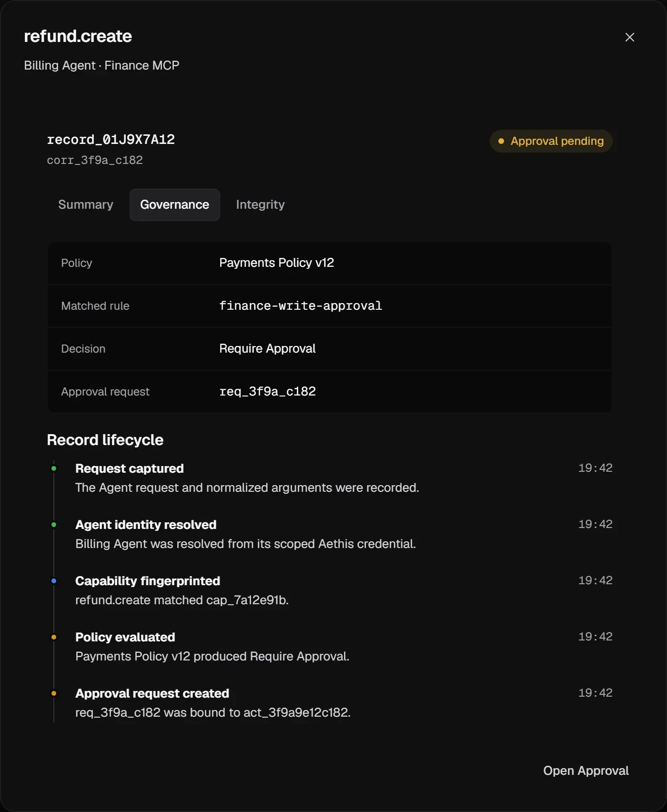Click the finance-write-approval matched rule

pos(301,305)
